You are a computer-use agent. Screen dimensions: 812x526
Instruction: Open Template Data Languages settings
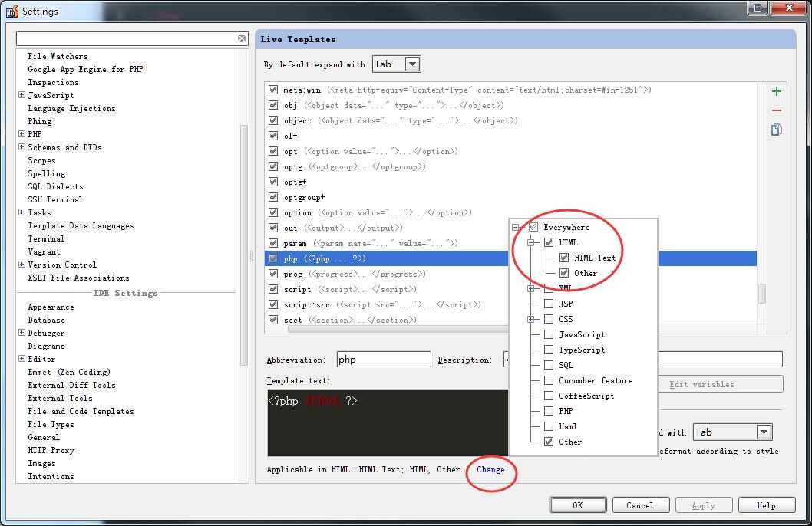coord(81,225)
